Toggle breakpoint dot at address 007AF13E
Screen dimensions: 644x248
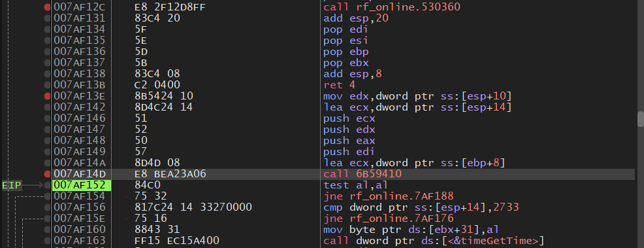(x=47, y=96)
